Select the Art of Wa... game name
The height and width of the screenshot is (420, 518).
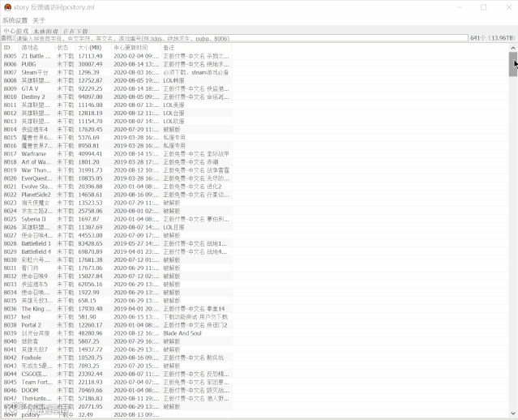[x=36, y=162]
